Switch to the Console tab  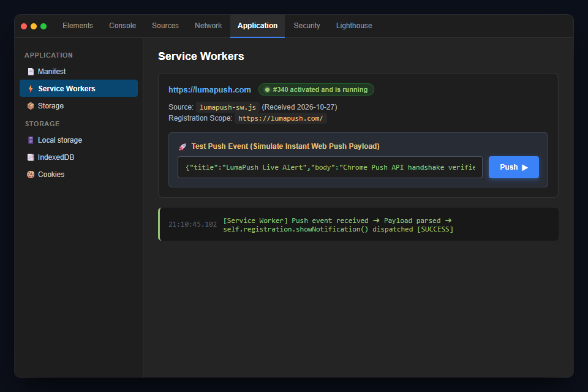[x=123, y=26]
